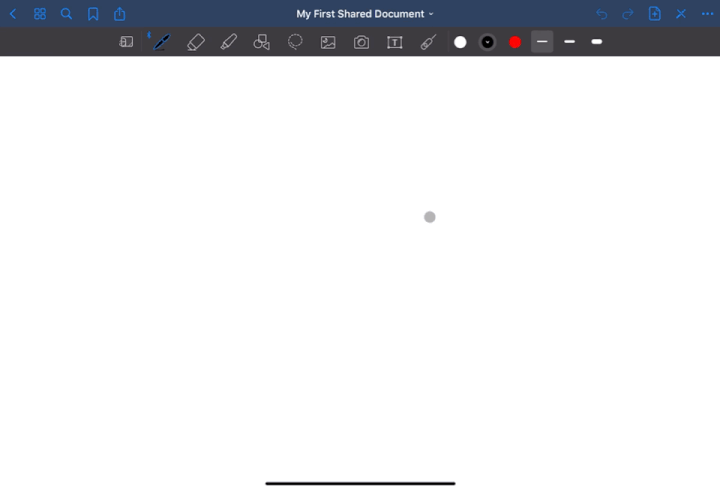This screenshot has height=489, width=720.
Task: Select the Pen tool
Action: 161,42
